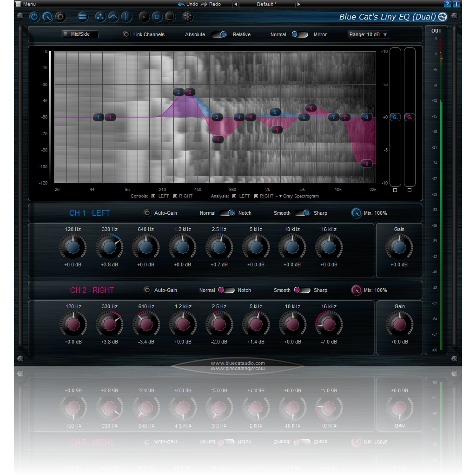Click the power bypass icon in toolbar
476x476 pixels.
[x=34, y=17]
